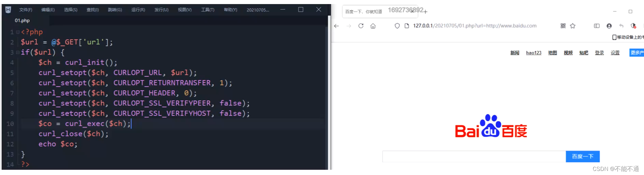The image size is (644, 175).
Task: Go to the browser home page
Action: 373,26
